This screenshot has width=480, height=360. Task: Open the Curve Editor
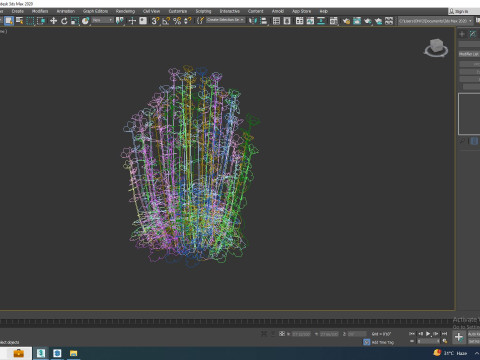[x=310, y=21]
